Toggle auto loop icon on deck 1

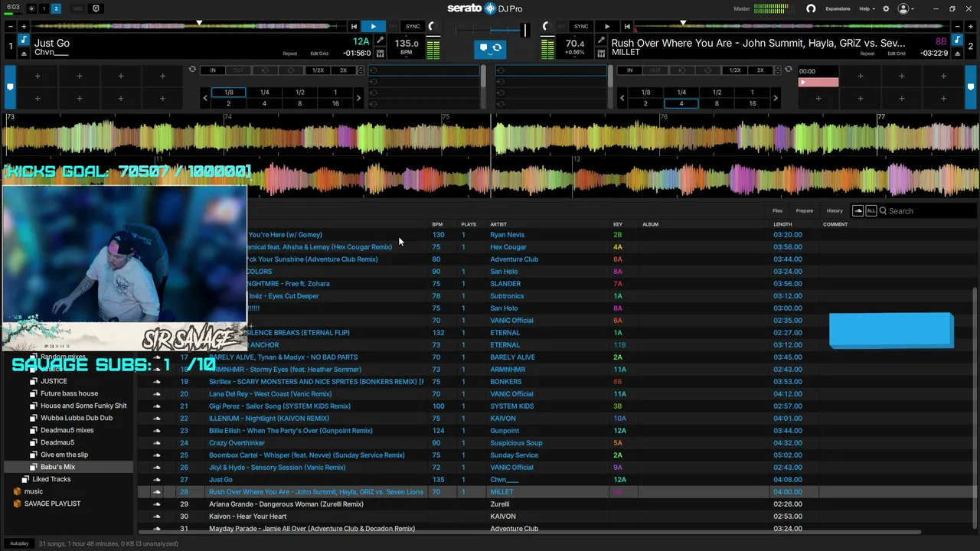(x=192, y=70)
